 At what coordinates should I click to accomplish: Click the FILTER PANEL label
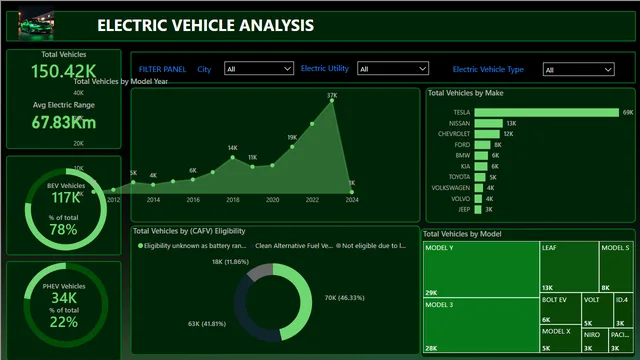click(162, 69)
